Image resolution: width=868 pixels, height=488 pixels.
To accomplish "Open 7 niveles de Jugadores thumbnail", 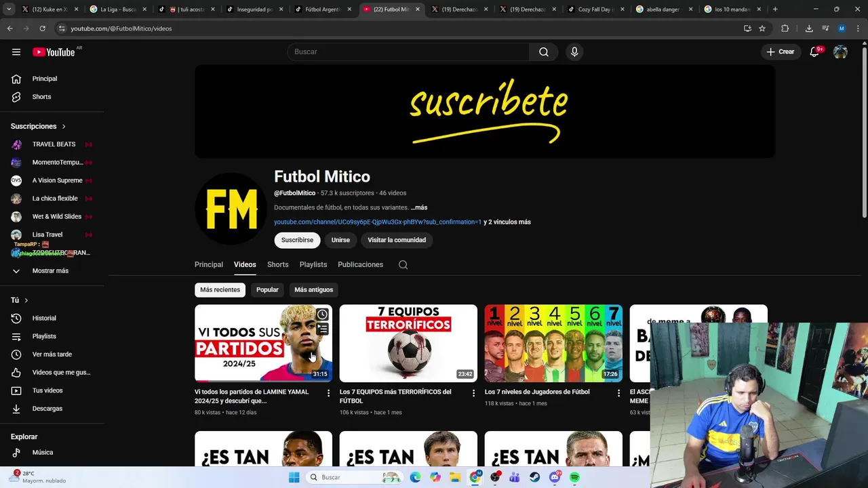I will tap(553, 343).
